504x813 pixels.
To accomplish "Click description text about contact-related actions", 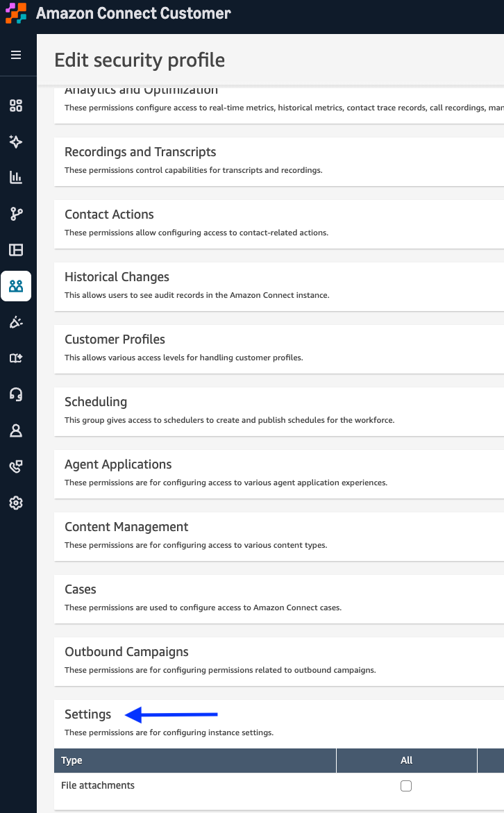I will coord(196,233).
